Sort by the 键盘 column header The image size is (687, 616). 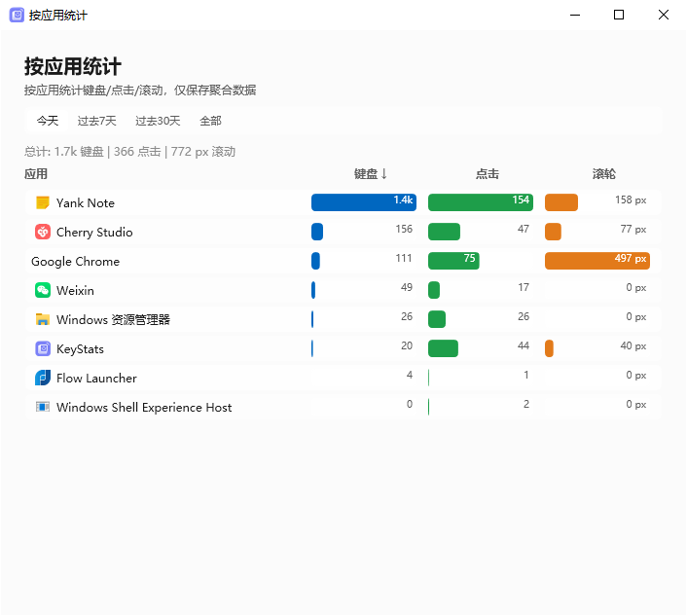370,174
